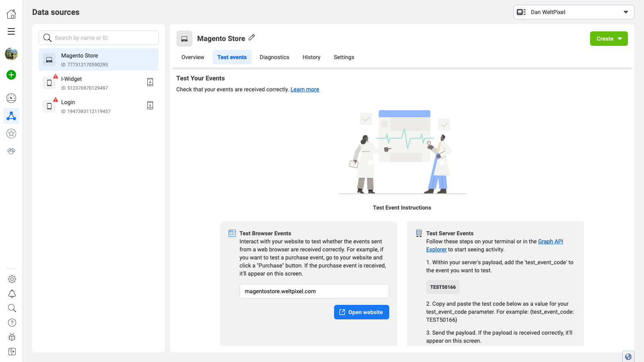Click the Test Your Events heading

click(200, 78)
